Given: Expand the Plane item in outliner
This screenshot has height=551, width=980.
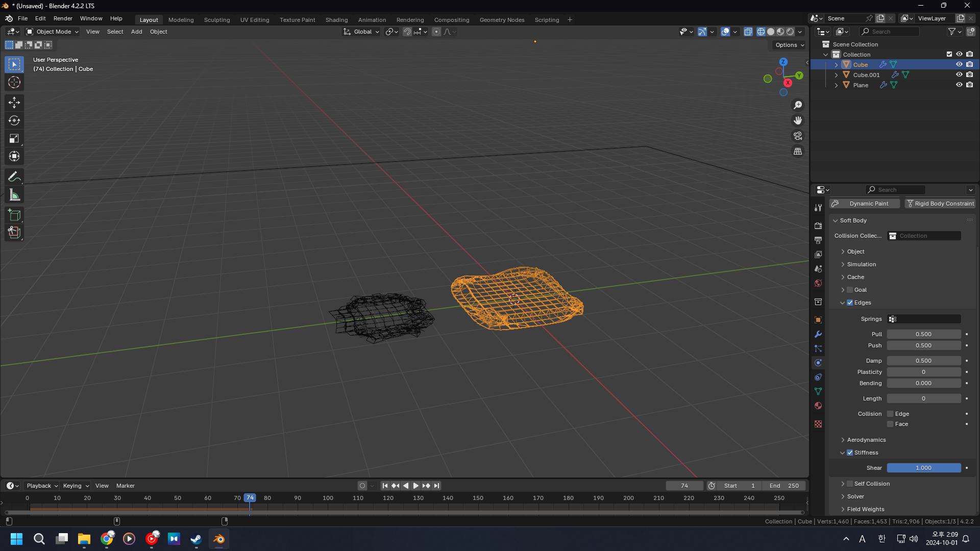Looking at the screenshot, I should (836, 85).
